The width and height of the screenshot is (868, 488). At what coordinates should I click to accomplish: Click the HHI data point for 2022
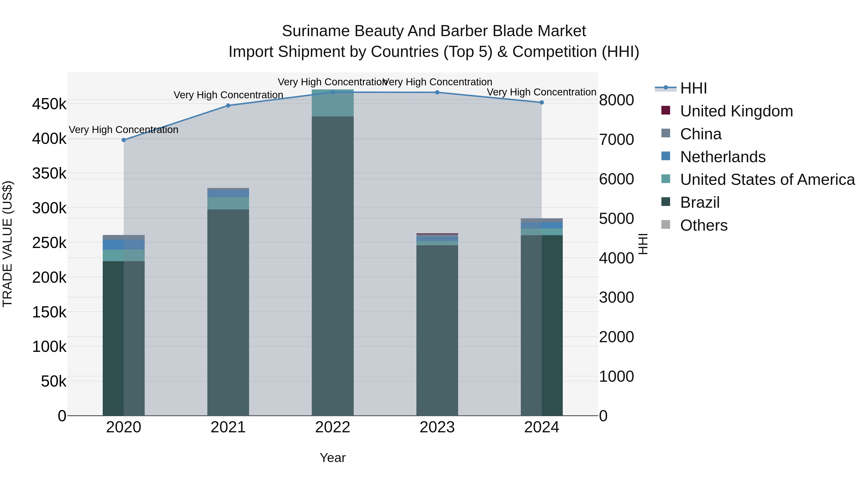332,92
